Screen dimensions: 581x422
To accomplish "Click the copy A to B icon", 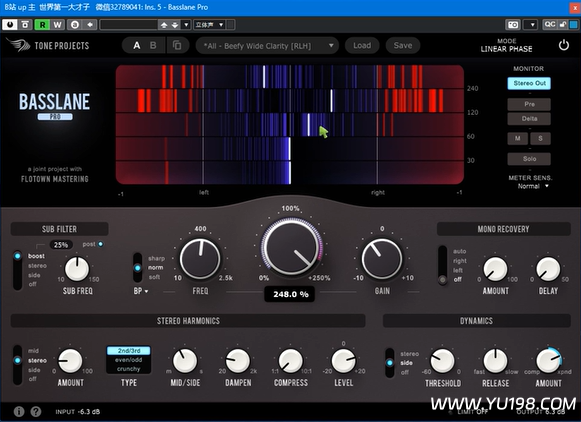I will [x=177, y=45].
